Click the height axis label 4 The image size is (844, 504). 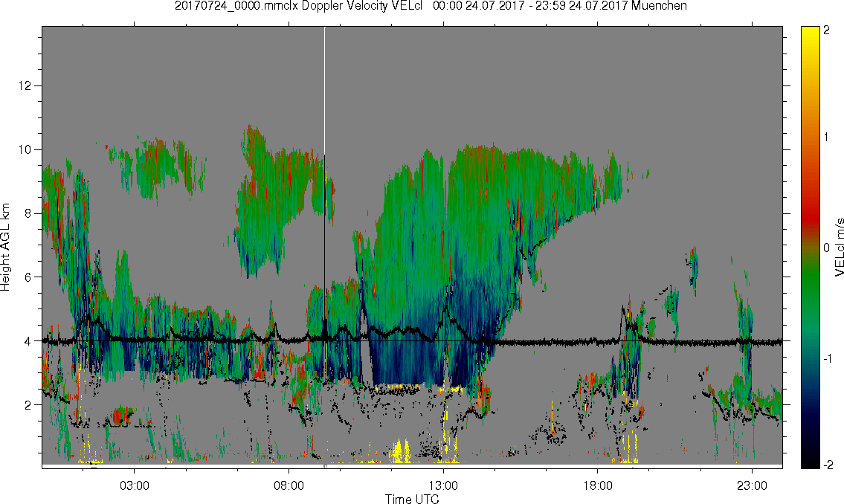[28, 341]
